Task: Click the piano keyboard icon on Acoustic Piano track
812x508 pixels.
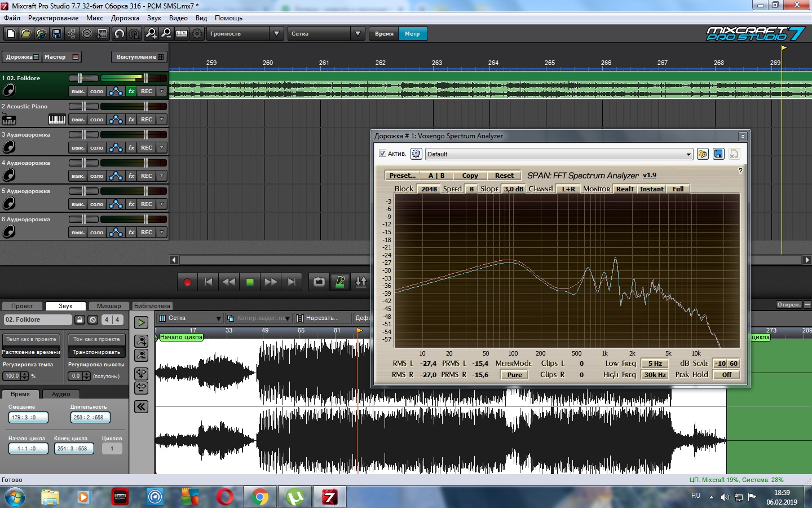Action: tap(57, 119)
